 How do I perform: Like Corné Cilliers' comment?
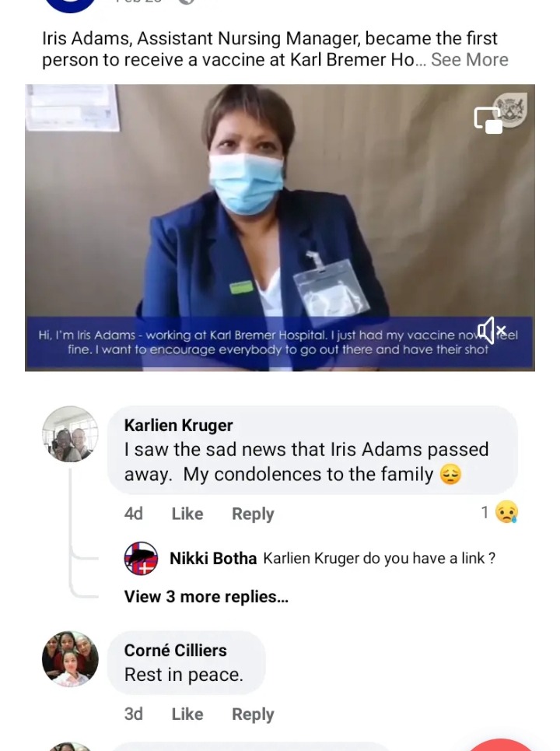point(187,714)
